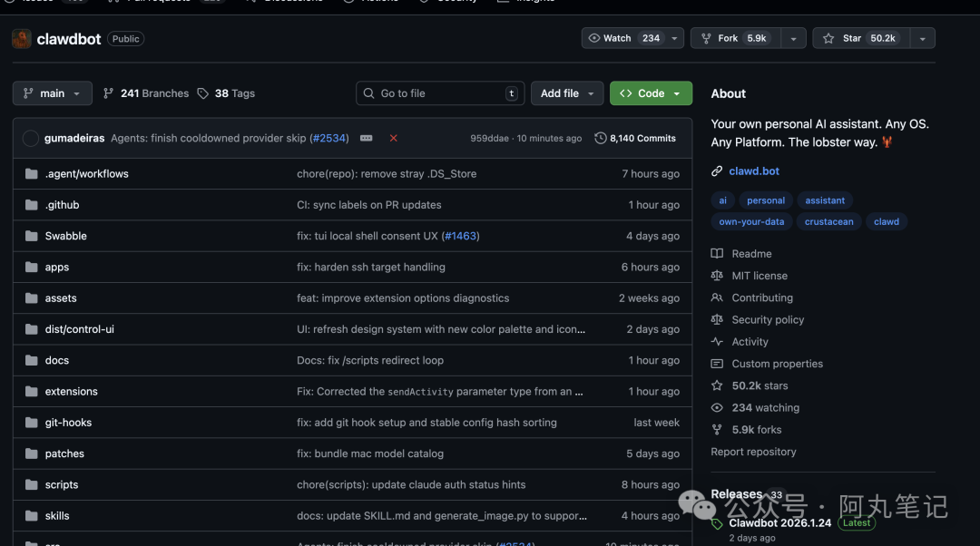The image size is (980, 546).
Task: Open the gumadeiras author profile
Action: click(74, 138)
